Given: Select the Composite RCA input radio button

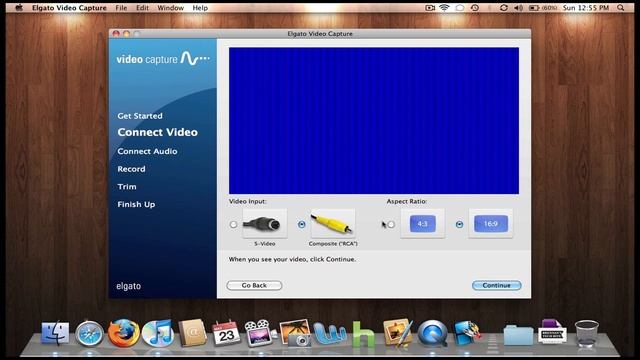Looking at the screenshot, I should tap(302, 224).
